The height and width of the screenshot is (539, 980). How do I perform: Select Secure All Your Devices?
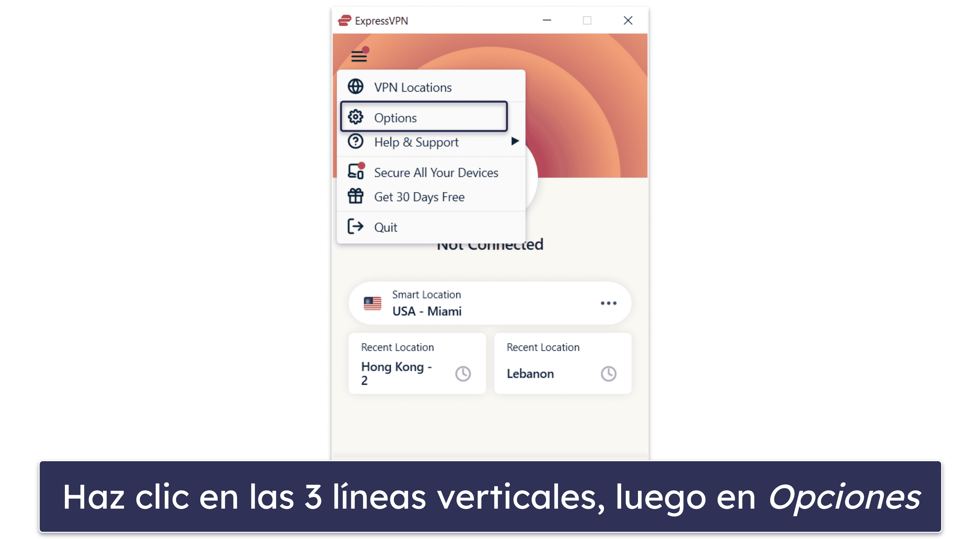click(x=431, y=173)
